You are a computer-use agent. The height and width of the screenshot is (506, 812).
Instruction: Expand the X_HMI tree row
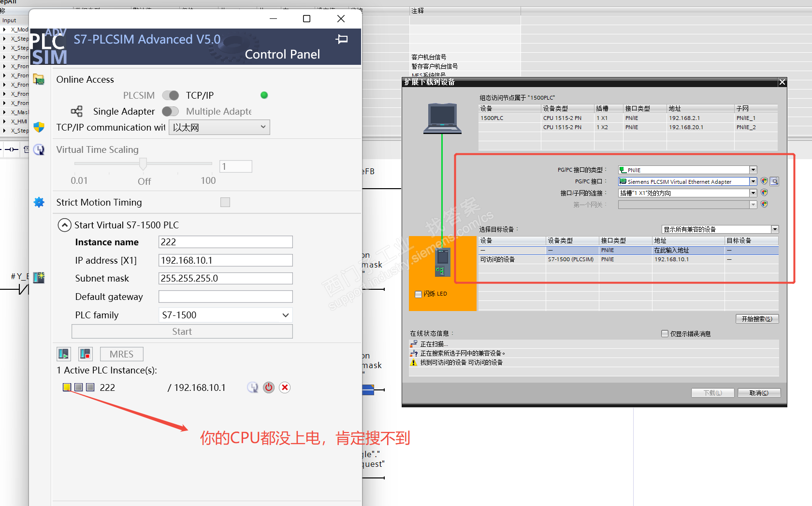click(x=4, y=121)
